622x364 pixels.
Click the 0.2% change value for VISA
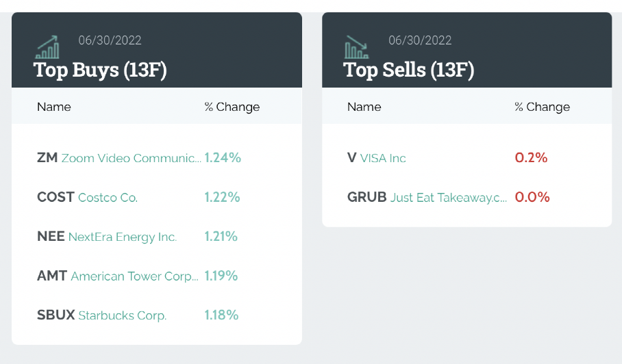click(x=531, y=158)
